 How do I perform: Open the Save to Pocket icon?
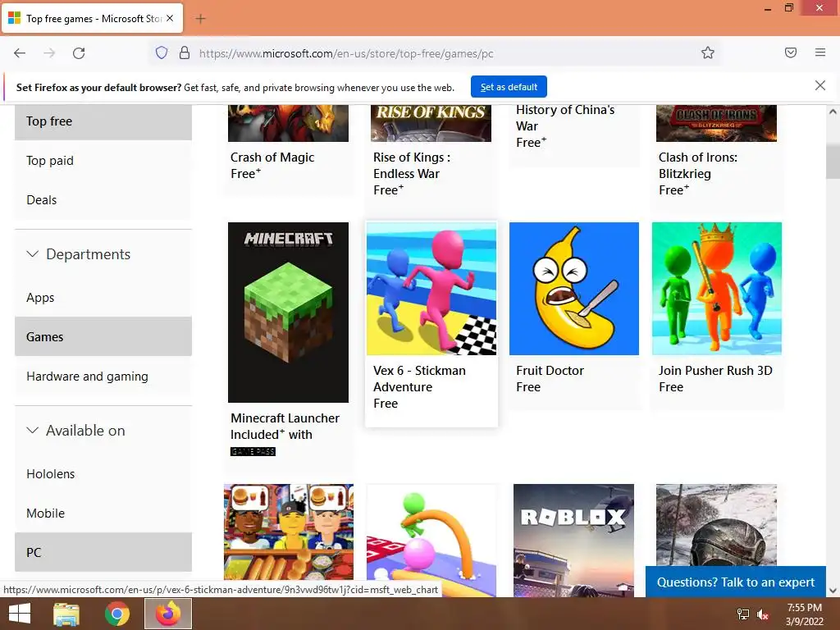(791, 52)
